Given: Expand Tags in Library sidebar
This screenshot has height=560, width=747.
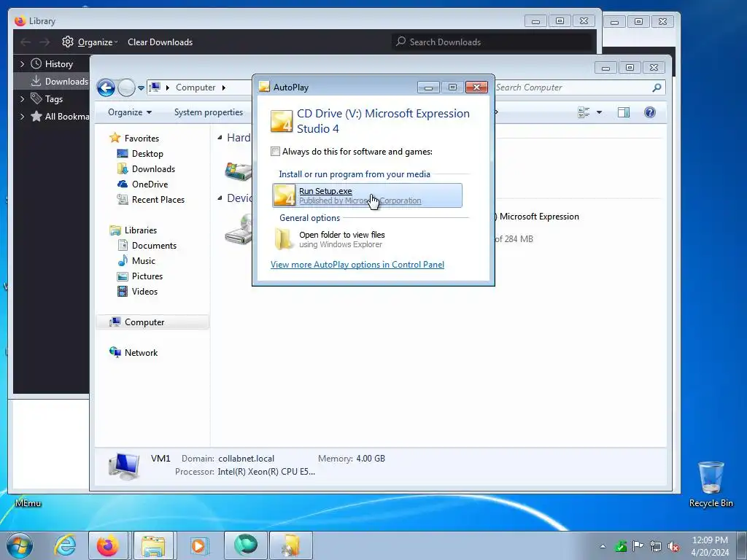Looking at the screenshot, I should tap(22, 99).
